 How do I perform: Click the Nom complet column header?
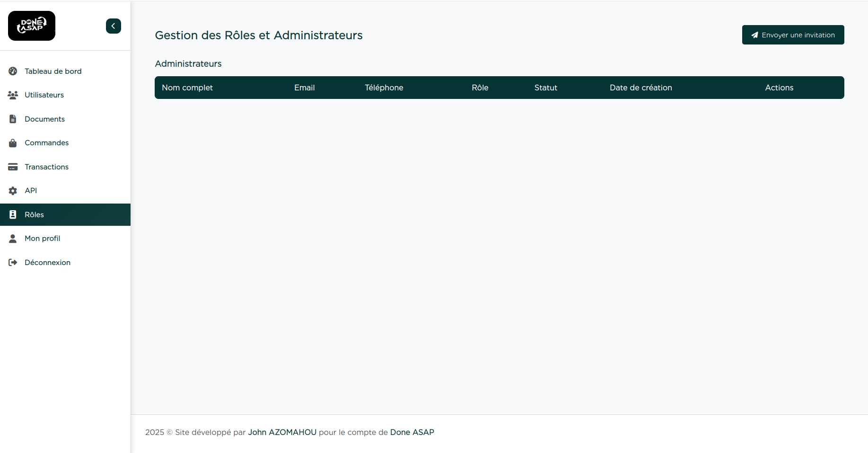point(187,88)
